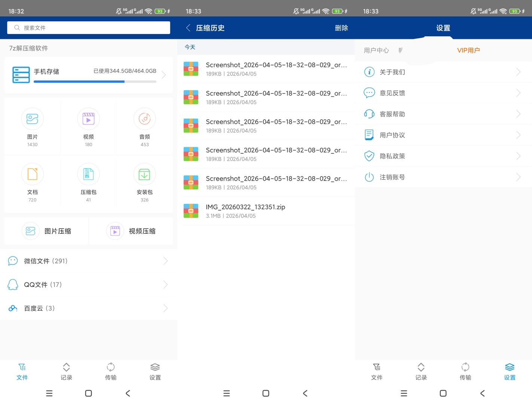Open the 图片压缩 image compression tool

tap(46, 231)
